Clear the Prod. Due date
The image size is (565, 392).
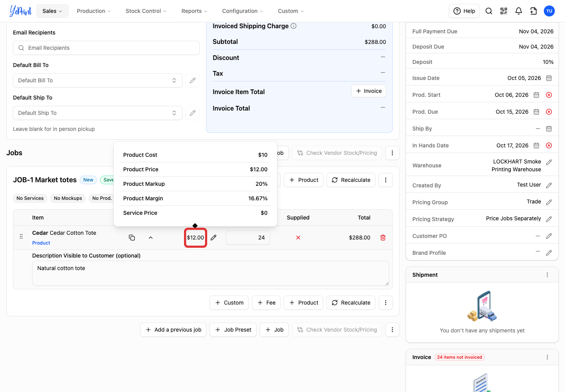pyautogui.click(x=549, y=112)
